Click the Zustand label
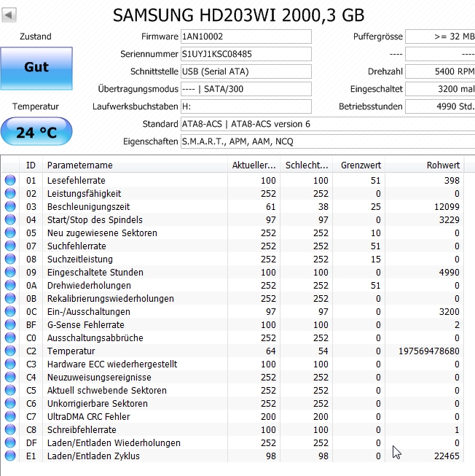475x476 pixels. pos(36,36)
